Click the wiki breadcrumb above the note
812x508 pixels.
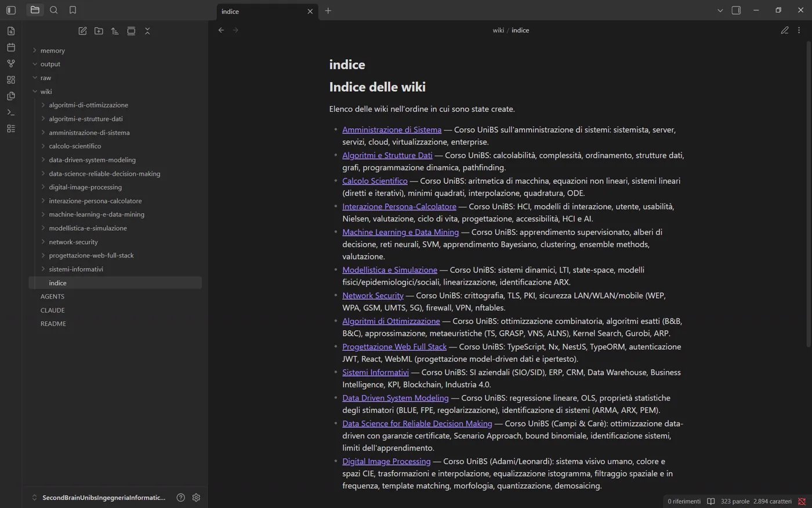click(x=498, y=30)
